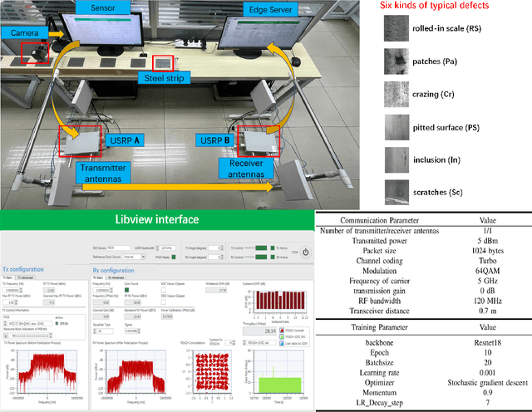Image resolution: width=532 pixels, height=412 pixels.
Task: Open the PDSCH (CRC ok) plot selector
Action: click(x=259, y=343)
